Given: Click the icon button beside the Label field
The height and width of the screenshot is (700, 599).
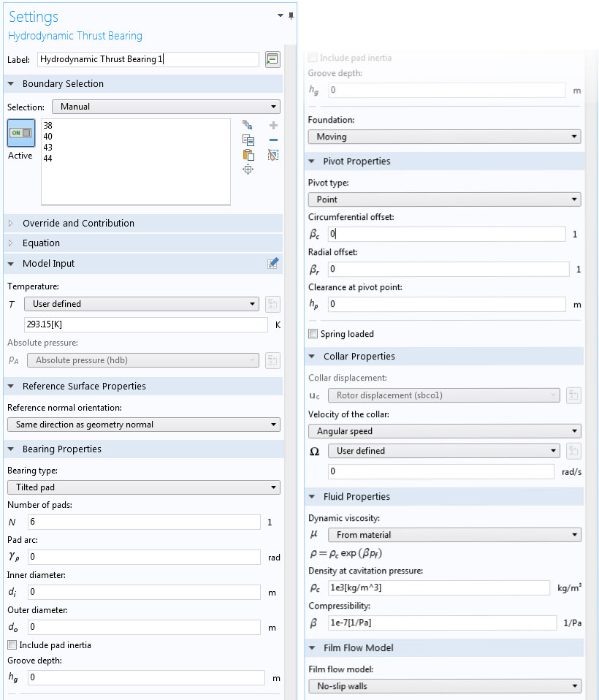Looking at the screenshot, I should pos(272,59).
